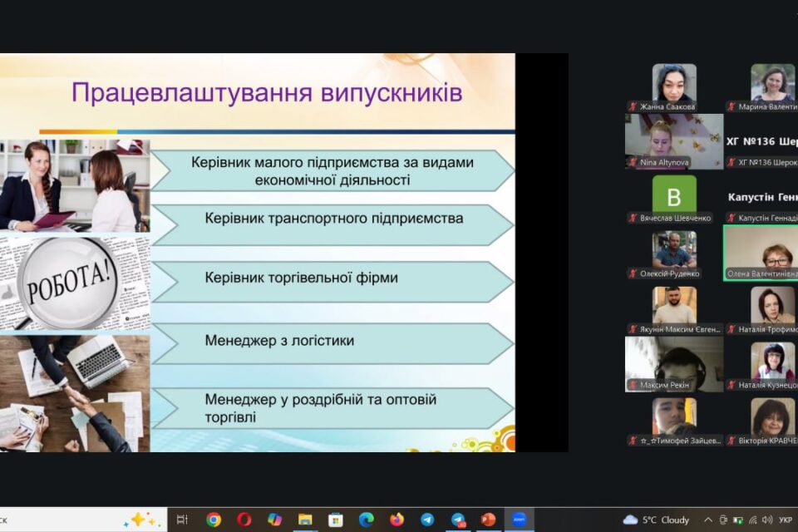798x532 pixels.
Task: Open the network settings tray icon
Action: (753, 520)
